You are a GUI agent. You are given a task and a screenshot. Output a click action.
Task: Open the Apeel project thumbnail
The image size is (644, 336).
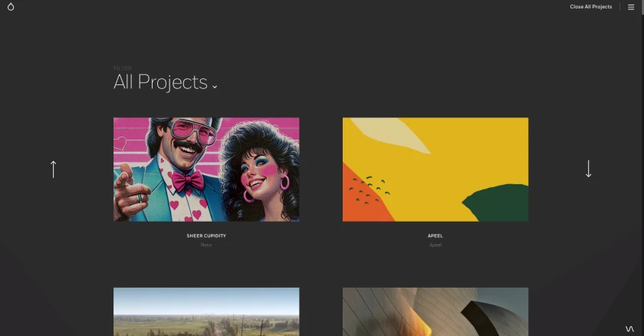(x=435, y=170)
